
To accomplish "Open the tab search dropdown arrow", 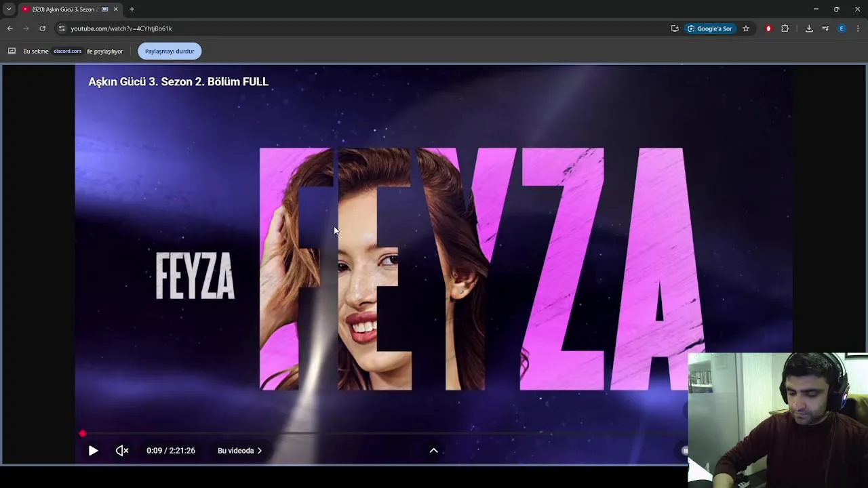I will 9,9.
